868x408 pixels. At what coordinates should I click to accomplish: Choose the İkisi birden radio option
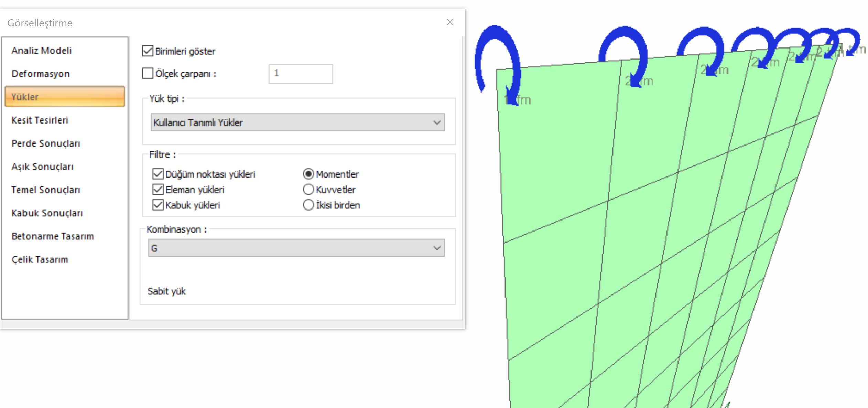tap(308, 205)
